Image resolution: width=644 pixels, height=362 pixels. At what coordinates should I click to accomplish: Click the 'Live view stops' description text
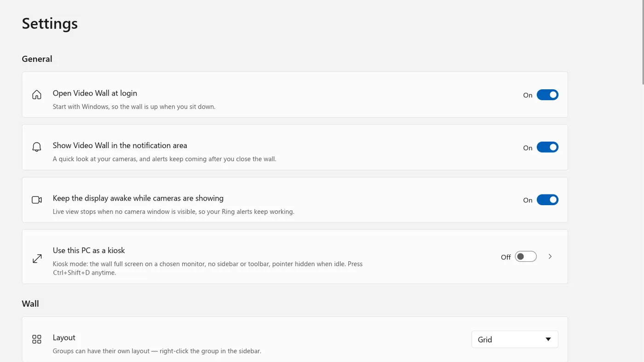click(173, 212)
